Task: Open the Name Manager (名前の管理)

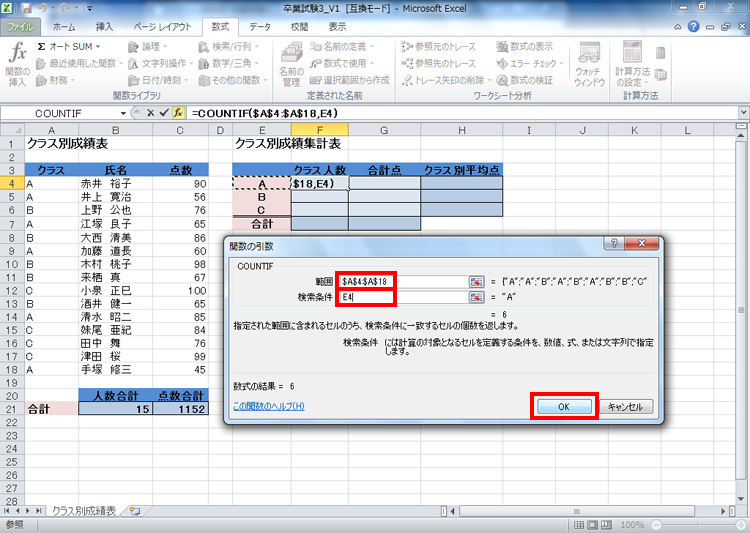Action: coord(291,64)
